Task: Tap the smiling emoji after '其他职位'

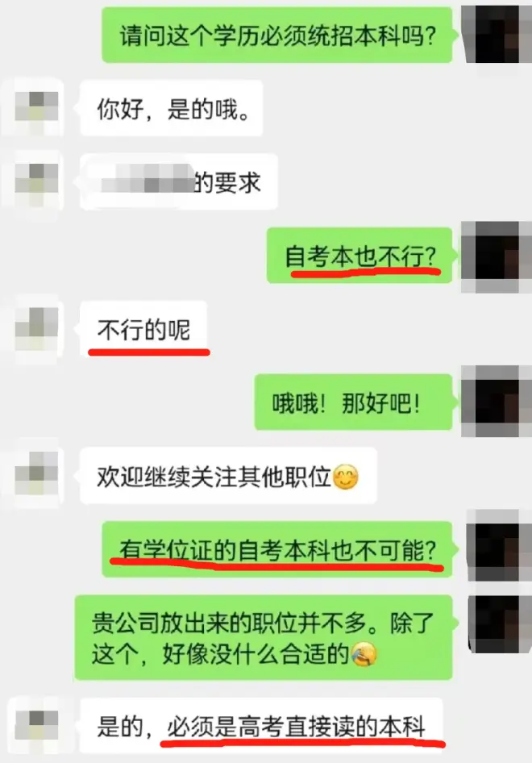Action: [x=346, y=477]
